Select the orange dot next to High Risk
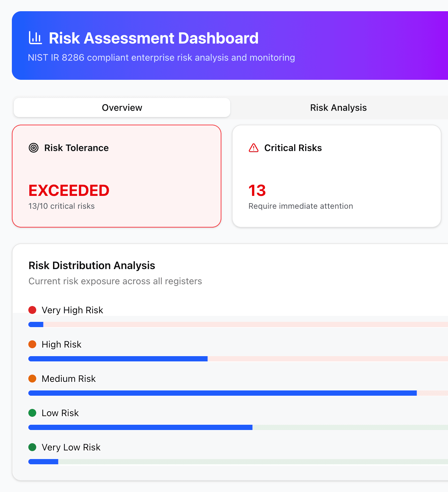Viewport: 448px width, 492px height. (32, 344)
